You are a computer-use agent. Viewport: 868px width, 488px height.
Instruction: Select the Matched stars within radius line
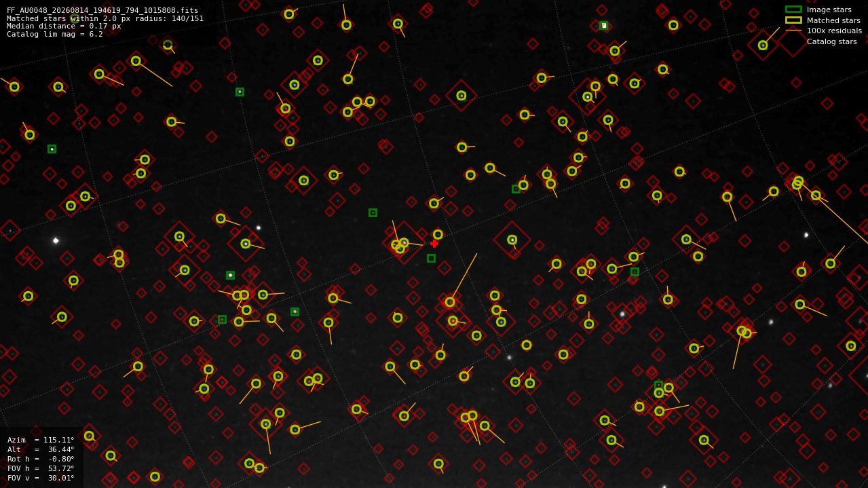point(105,18)
